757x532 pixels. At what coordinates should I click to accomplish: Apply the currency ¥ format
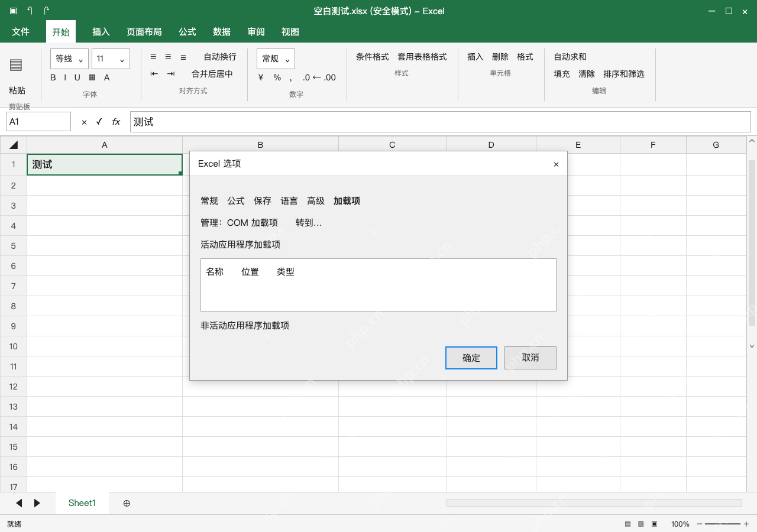pos(261,77)
